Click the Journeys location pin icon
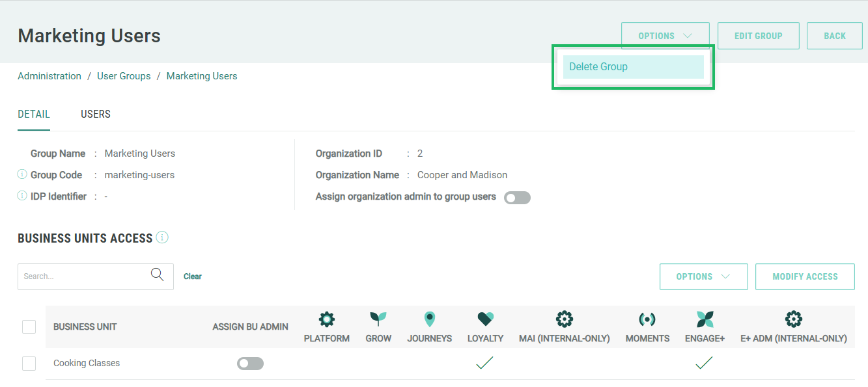This screenshot has width=868, height=387. [x=429, y=319]
